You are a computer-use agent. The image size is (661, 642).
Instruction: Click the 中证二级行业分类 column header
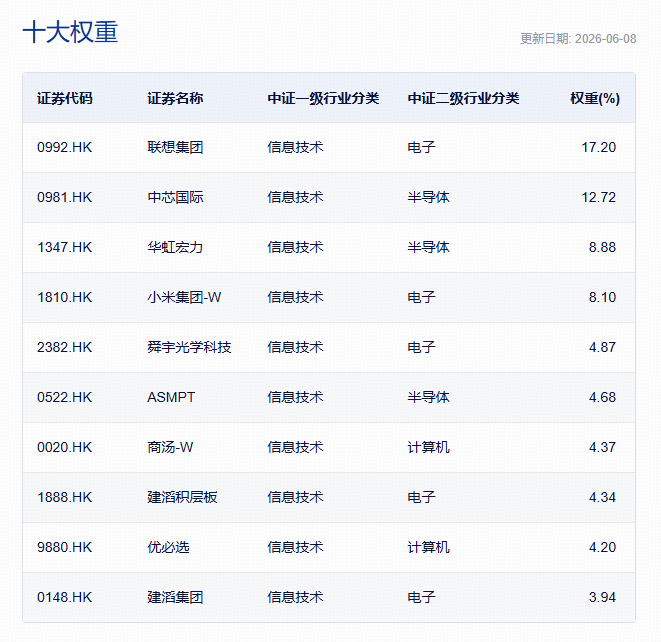point(463,98)
